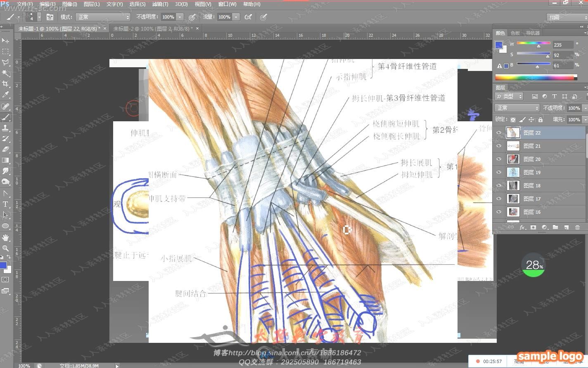The height and width of the screenshot is (368, 588).
Task: Select the Sponge tool
Action: (x=5, y=182)
